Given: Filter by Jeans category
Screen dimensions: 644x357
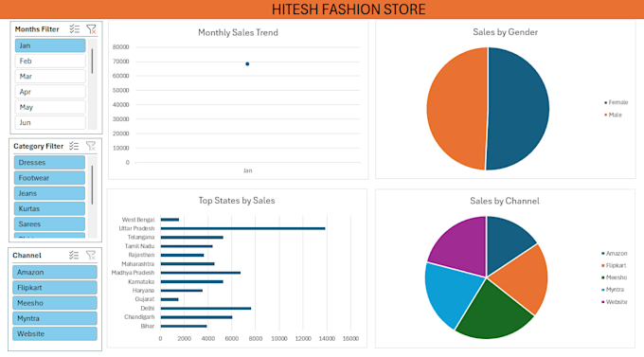Looking at the screenshot, I should 49,193.
